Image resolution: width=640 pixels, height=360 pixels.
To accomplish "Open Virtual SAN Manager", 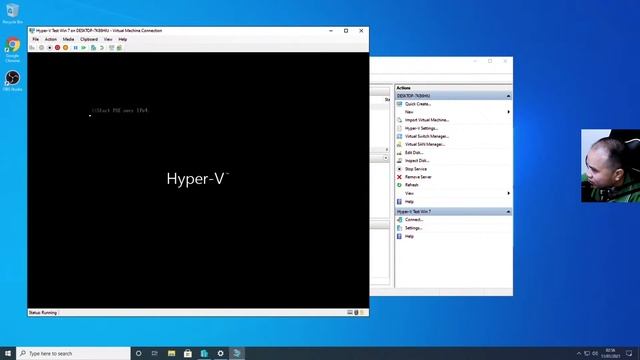I will tap(425, 144).
